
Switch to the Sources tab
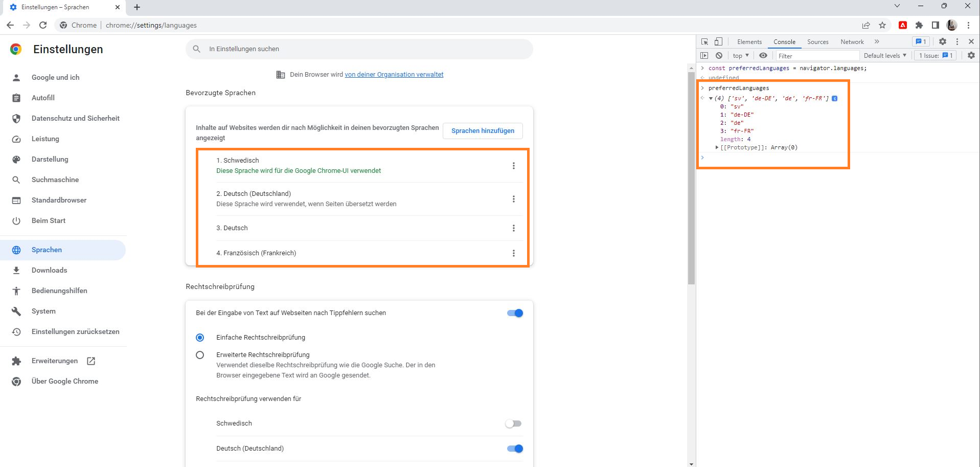tap(817, 41)
